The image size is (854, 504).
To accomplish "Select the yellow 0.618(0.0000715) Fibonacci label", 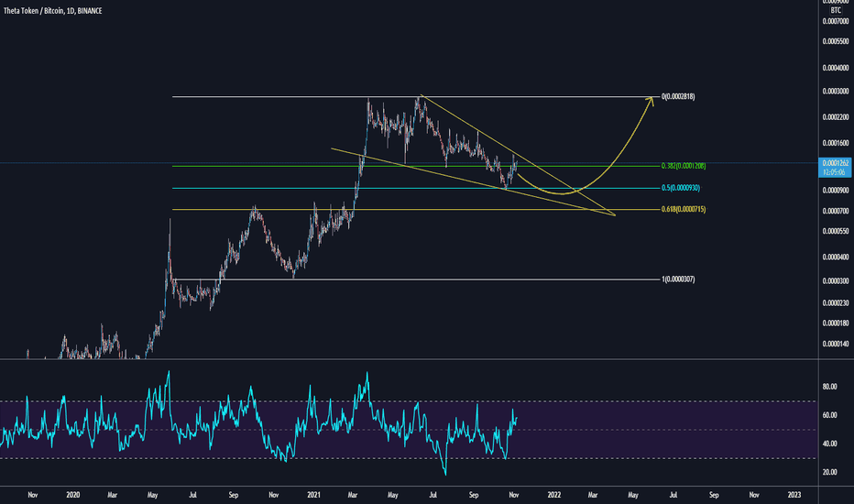I will [x=684, y=209].
